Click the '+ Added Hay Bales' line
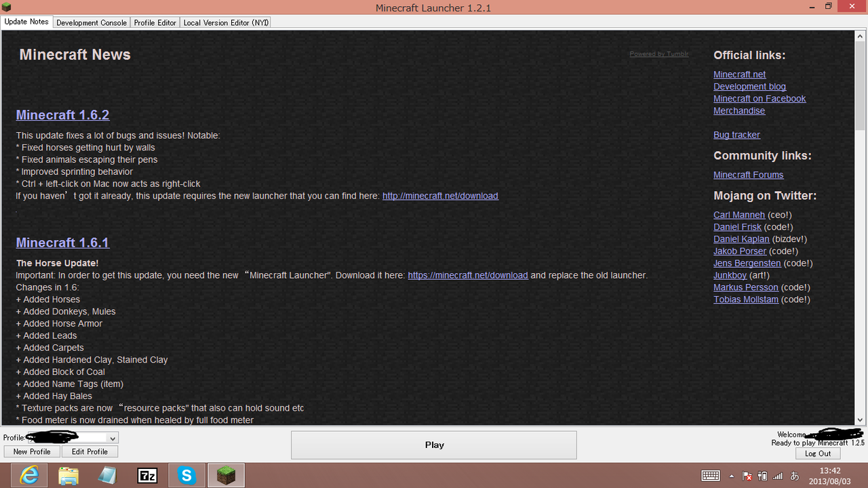Image resolution: width=868 pixels, height=488 pixels. [54, 396]
